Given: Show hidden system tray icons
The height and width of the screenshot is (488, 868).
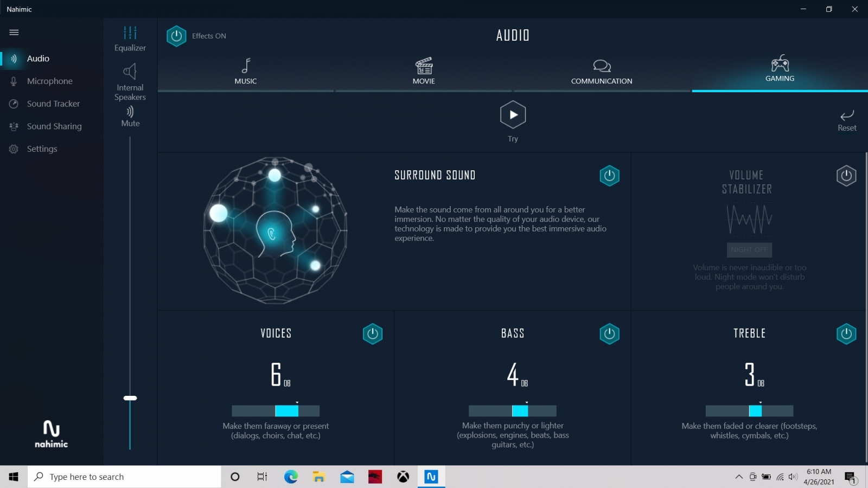Looking at the screenshot, I should (739, 477).
